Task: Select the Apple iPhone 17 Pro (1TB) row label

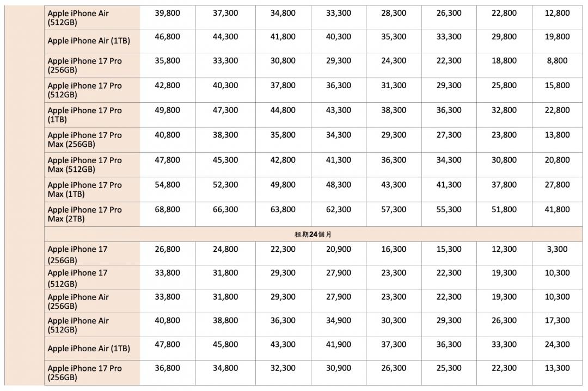Action: point(85,115)
